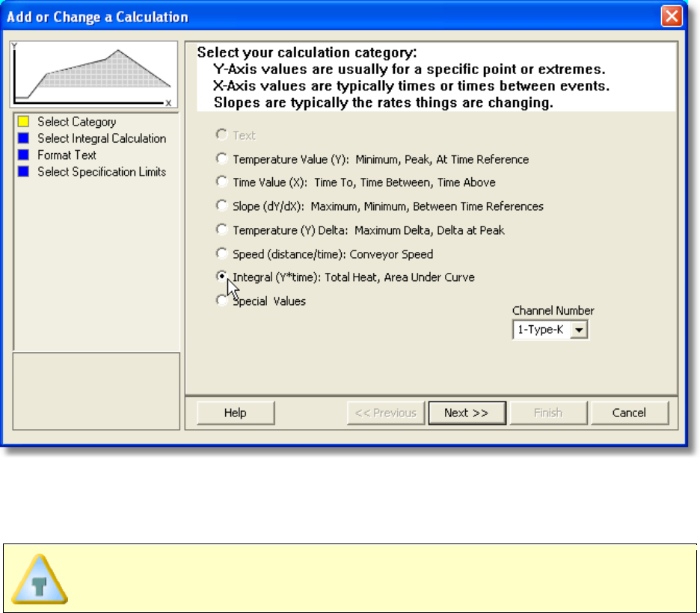This screenshot has height=613, width=700.
Task: Select the Select Specification Limits step
Action: tap(102, 172)
